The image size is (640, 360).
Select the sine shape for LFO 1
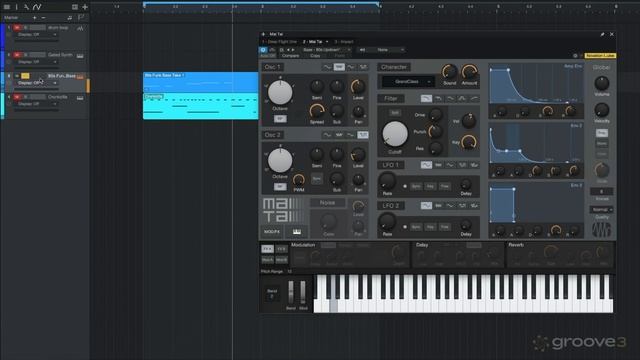tap(426, 165)
